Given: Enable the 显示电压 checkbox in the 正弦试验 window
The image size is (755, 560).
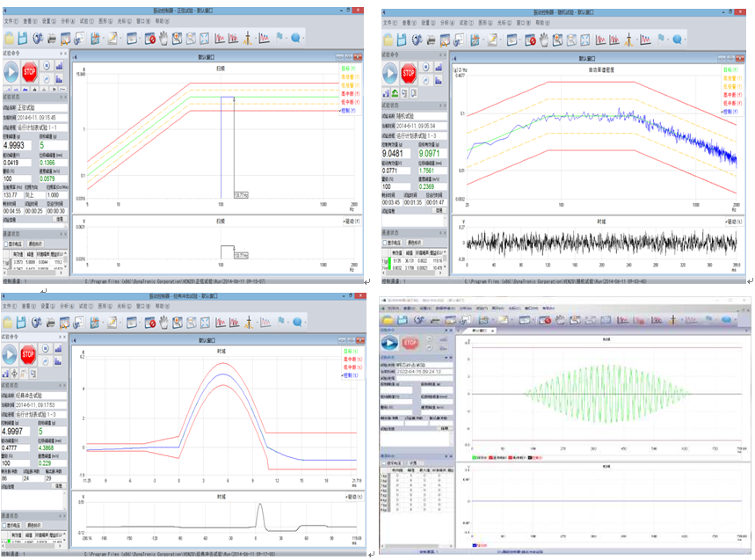Looking at the screenshot, I should point(5,243).
